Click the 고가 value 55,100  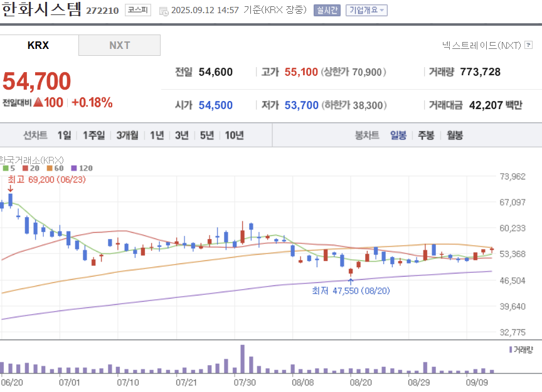tap(301, 72)
